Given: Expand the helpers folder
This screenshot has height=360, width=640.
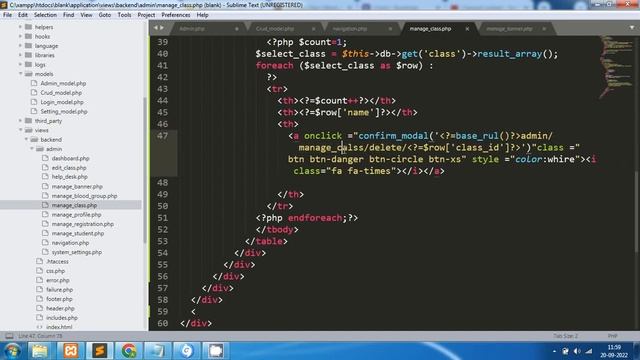Looking at the screenshot, I should (x=20, y=27).
